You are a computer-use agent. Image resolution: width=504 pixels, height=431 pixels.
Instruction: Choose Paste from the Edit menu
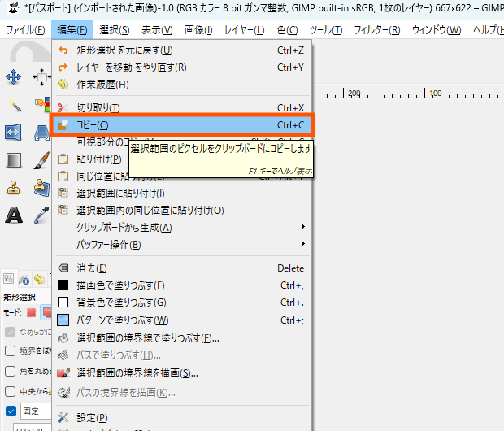[91, 159]
